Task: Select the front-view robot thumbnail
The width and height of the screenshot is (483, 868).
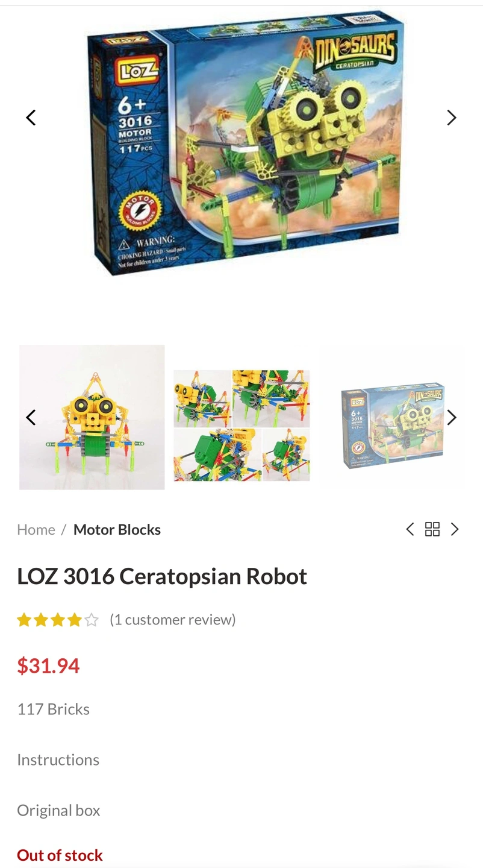Action: pyautogui.click(x=92, y=417)
